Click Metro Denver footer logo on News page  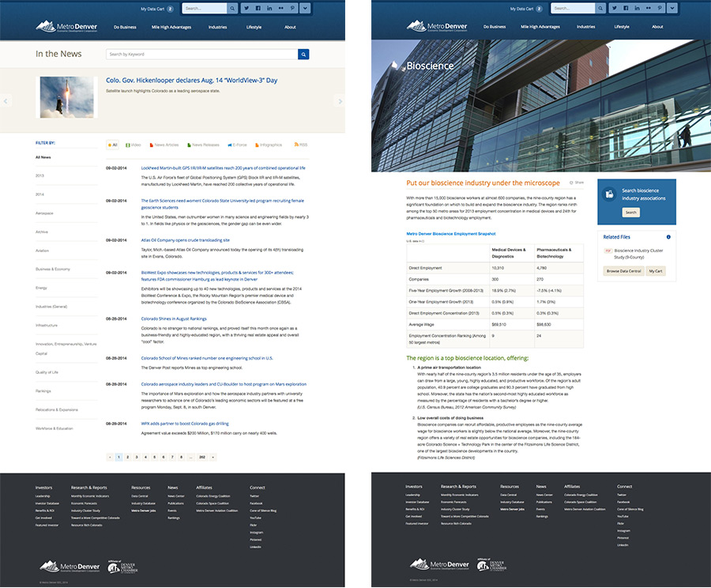[70, 567]
